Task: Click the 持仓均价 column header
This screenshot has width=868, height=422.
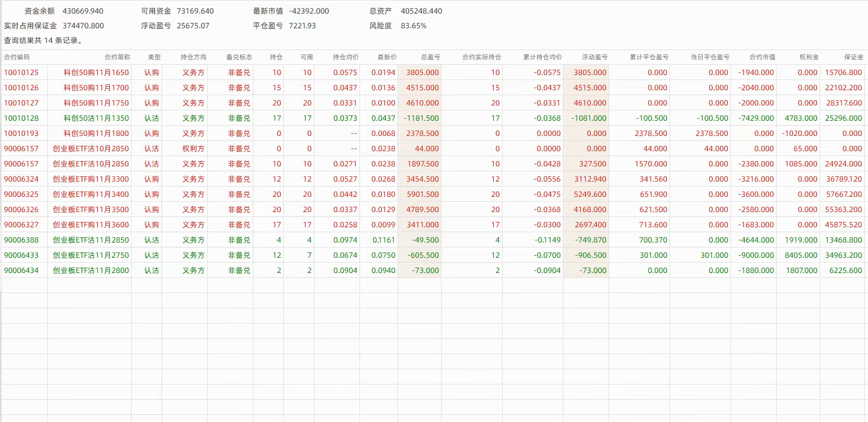Action: pos(345,57)
